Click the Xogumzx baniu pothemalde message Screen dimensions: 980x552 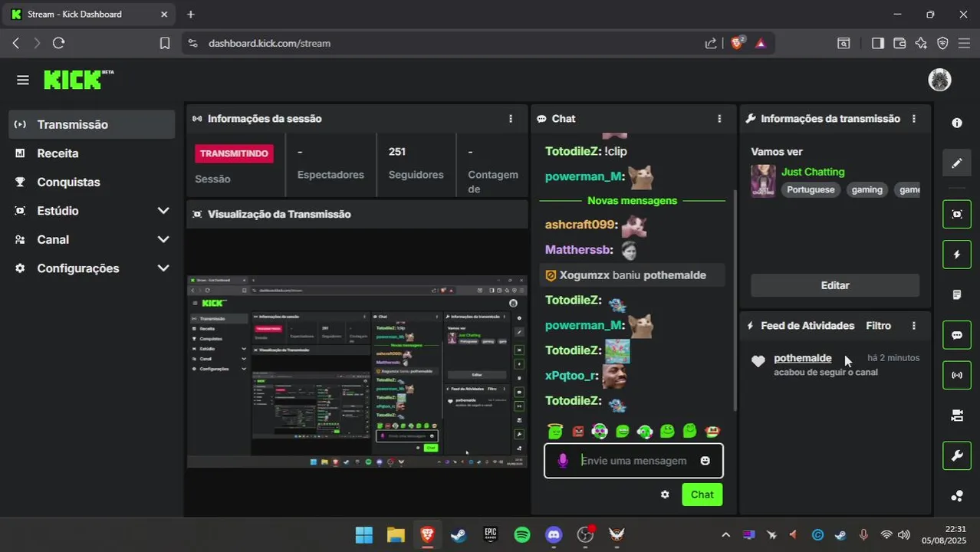tap(632, 275)
